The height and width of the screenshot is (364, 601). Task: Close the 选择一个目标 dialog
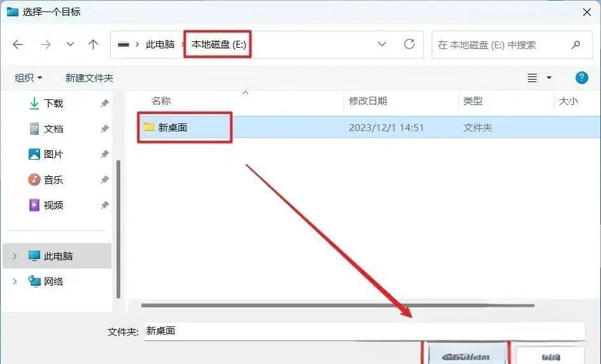coord(586,12)
